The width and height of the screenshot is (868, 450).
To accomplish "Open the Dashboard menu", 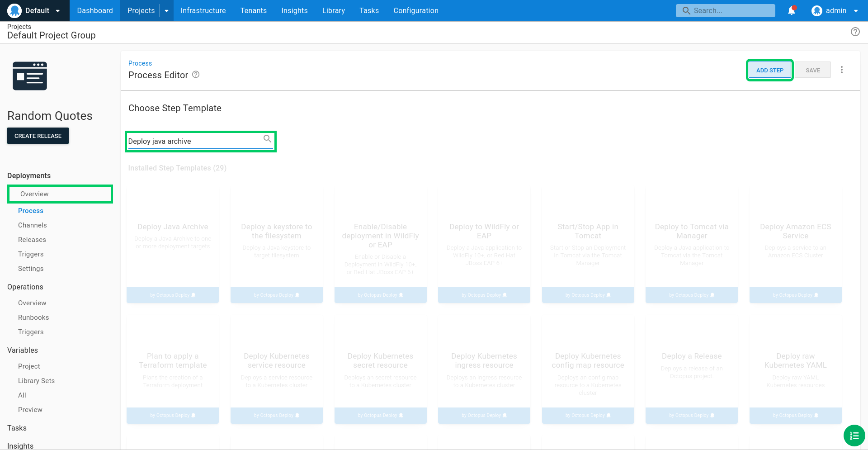I will click(x=95, y=10).
